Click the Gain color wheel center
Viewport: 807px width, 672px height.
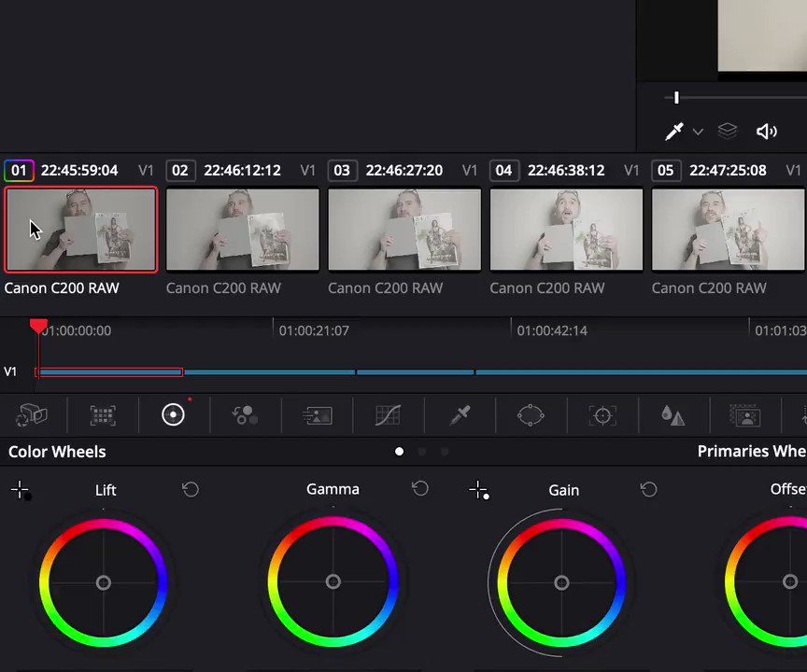pos(561,582)
